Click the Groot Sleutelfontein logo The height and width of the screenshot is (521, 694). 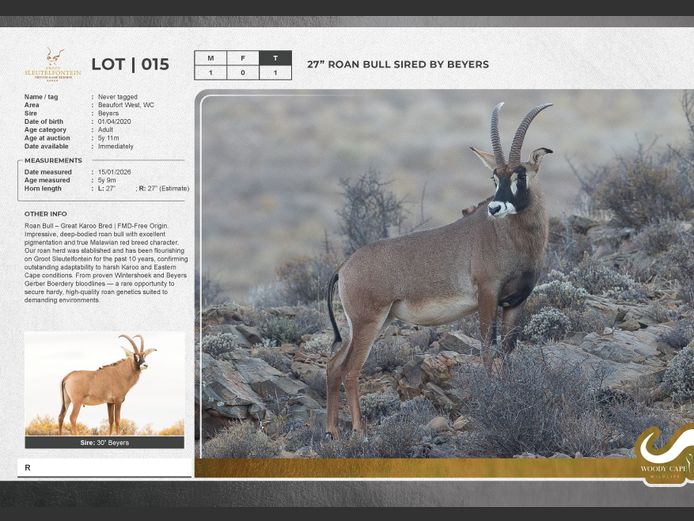pyautogui.click(x=53, y=65)
